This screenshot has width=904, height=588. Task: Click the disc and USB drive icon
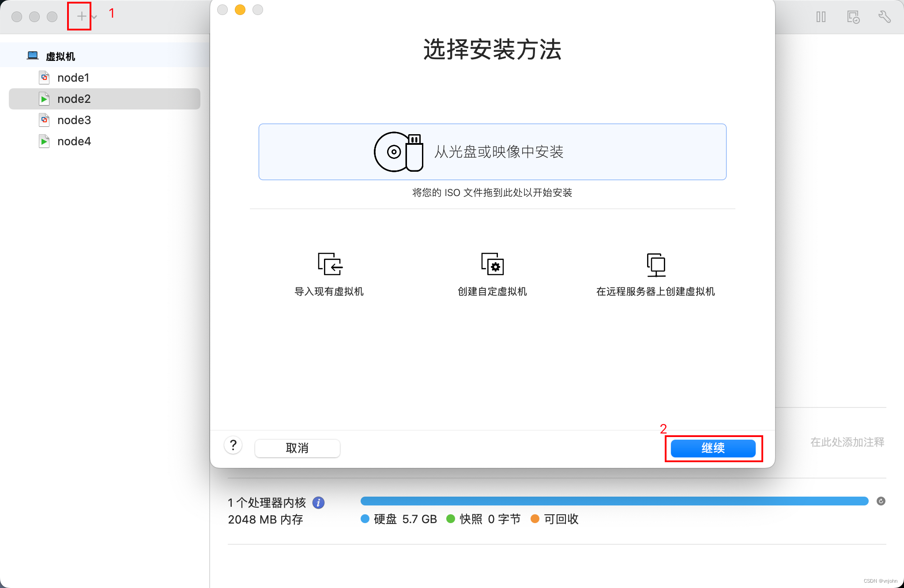tap(399, 152)
